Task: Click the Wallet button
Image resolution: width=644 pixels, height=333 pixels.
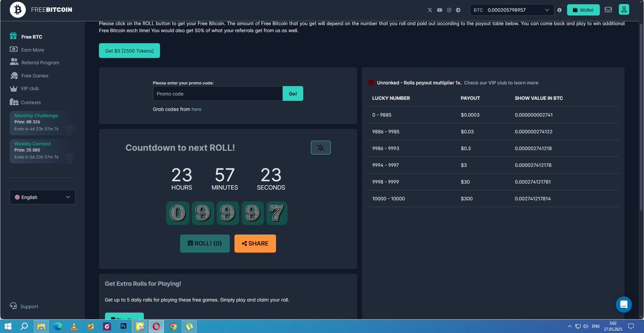Action: point(583,10)
